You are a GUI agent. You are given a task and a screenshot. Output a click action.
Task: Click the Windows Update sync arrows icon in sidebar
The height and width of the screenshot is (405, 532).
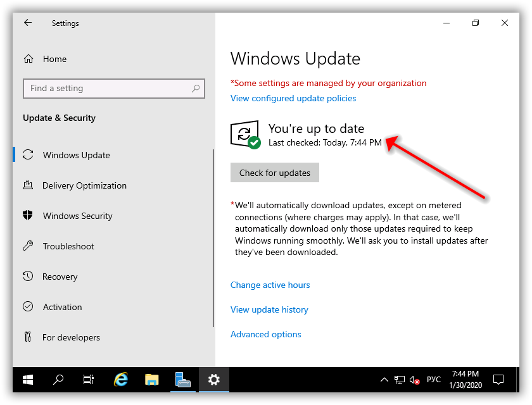coord(28,154)
